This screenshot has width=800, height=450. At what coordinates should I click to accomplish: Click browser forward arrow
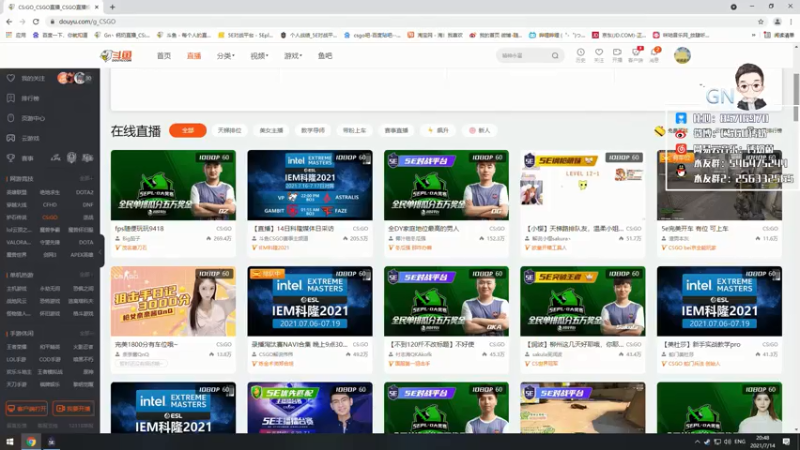[22, 21]
